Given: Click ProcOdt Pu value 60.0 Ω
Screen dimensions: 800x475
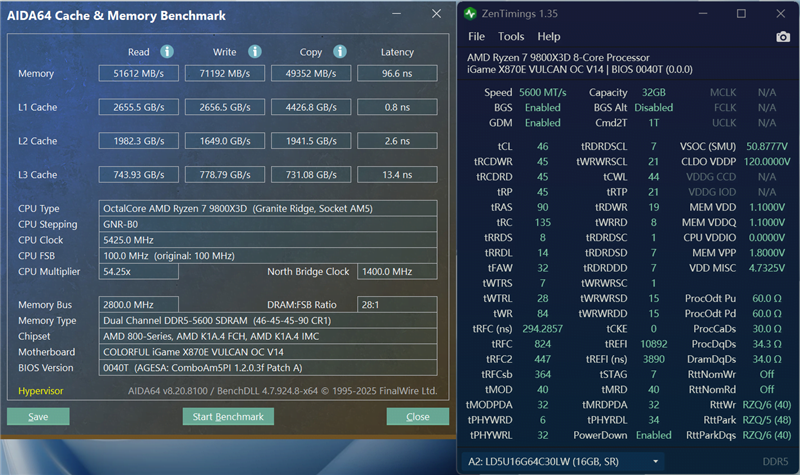Looking at the screenshot, I should click(x=767, y=298).
